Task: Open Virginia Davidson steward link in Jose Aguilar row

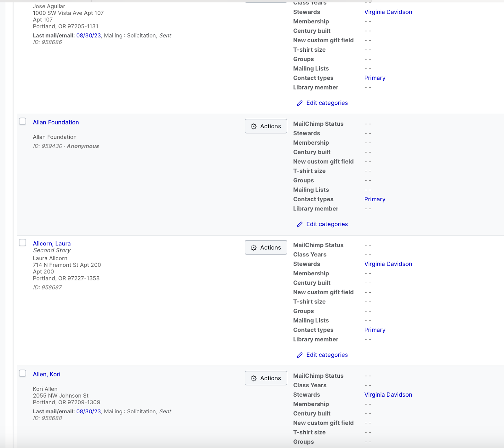Action: 388,12
